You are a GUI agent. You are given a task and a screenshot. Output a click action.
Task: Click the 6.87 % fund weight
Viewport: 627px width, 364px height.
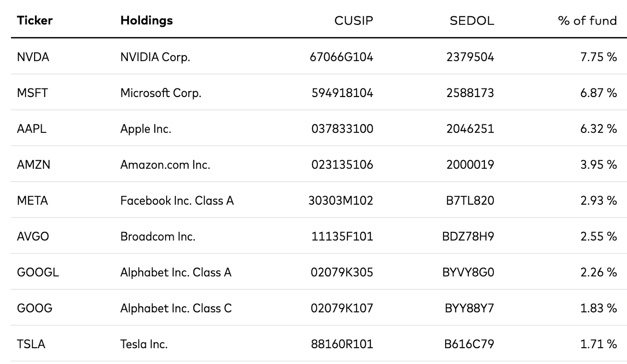pyautogui.click(x=598, y=93)
